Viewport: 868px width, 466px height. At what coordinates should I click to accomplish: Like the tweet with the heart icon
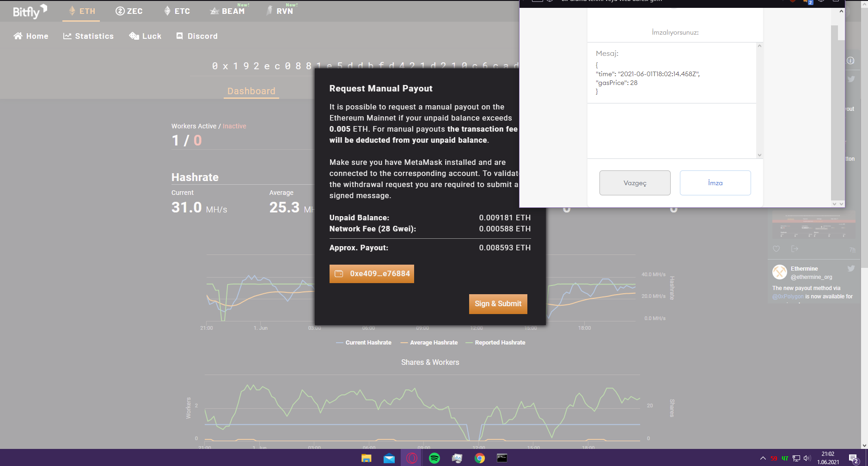pyautogui.click(x=776, y=249)
